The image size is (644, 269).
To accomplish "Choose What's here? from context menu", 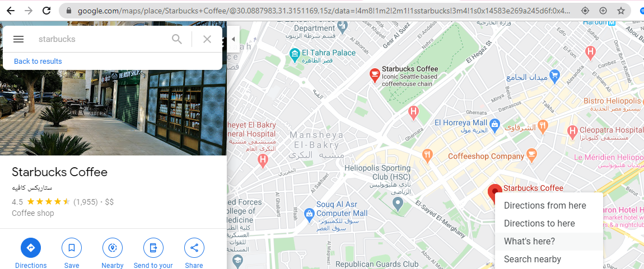I will coord(549,241).
